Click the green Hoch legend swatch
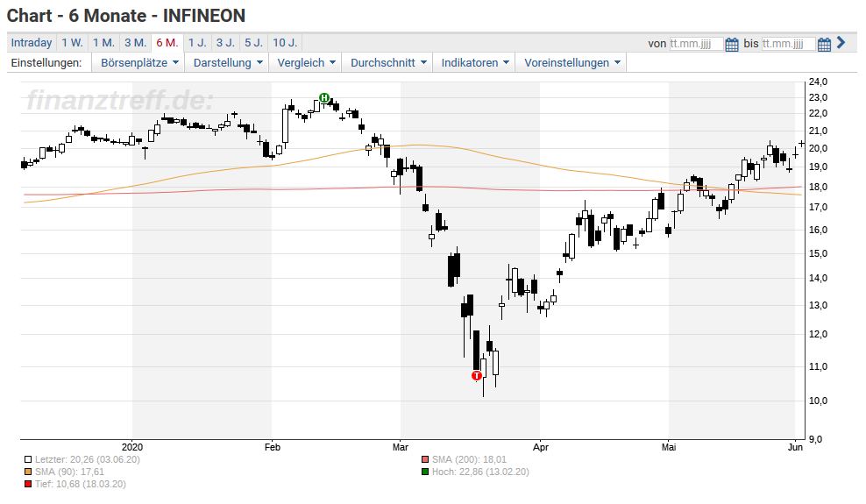This screenshot has width=866, height=504. (x=425, y=472)
